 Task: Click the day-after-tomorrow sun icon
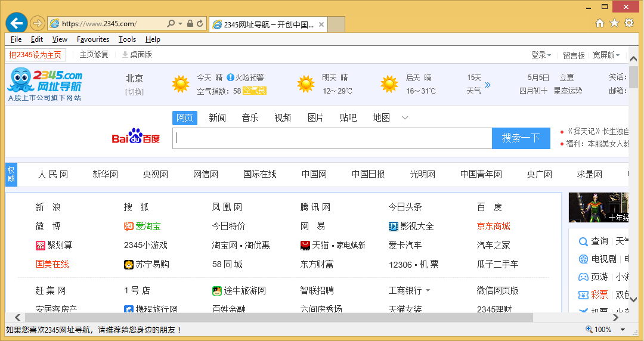click(x=389, y=84)
